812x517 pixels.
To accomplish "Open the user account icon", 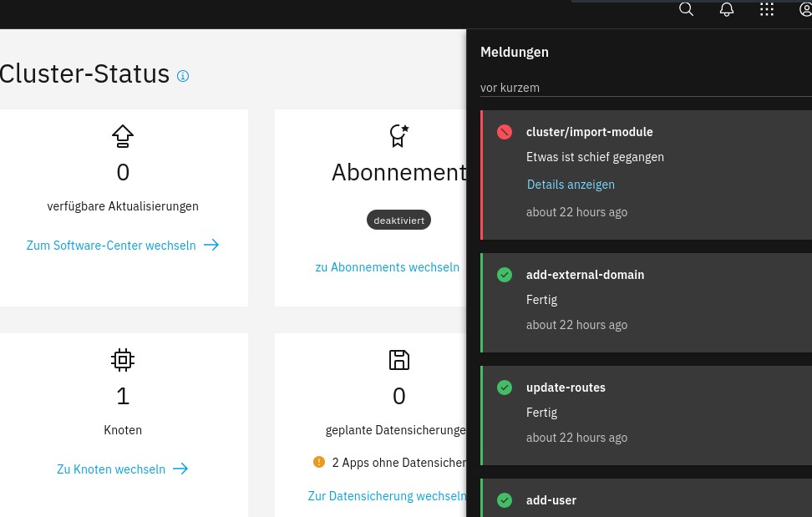I will pos(806,9).
